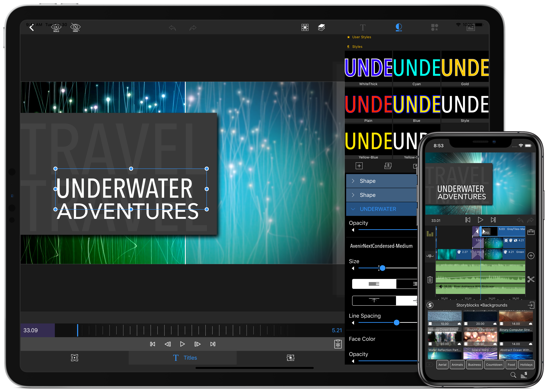Filter by the Animals category
The width and height of the screenshot is (548, 392).
pos(457,365)
